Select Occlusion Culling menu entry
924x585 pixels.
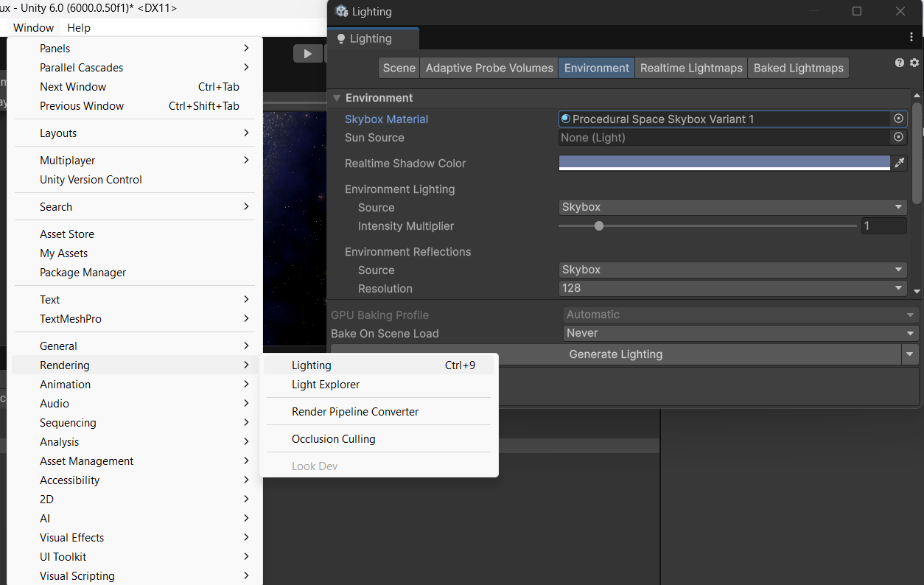pyautogui.click(x=379, y=439)
